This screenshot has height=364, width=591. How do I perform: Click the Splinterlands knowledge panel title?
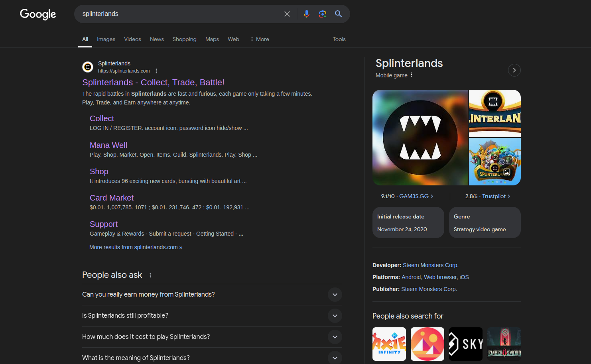coord(409,63)
